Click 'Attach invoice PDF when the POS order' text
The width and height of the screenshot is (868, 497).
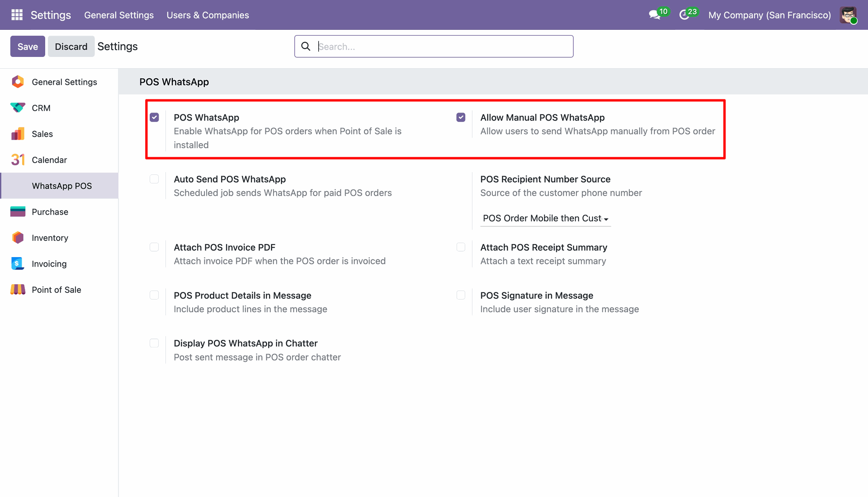(280, 261)
